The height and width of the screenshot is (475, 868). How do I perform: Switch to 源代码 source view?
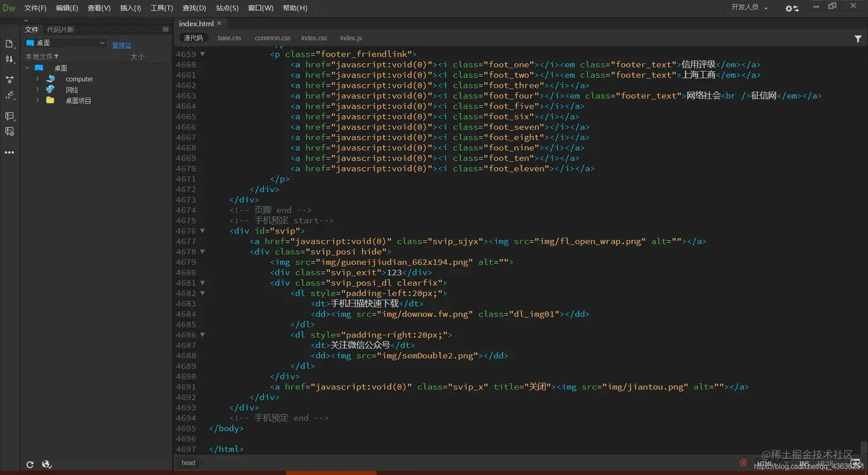193,38
